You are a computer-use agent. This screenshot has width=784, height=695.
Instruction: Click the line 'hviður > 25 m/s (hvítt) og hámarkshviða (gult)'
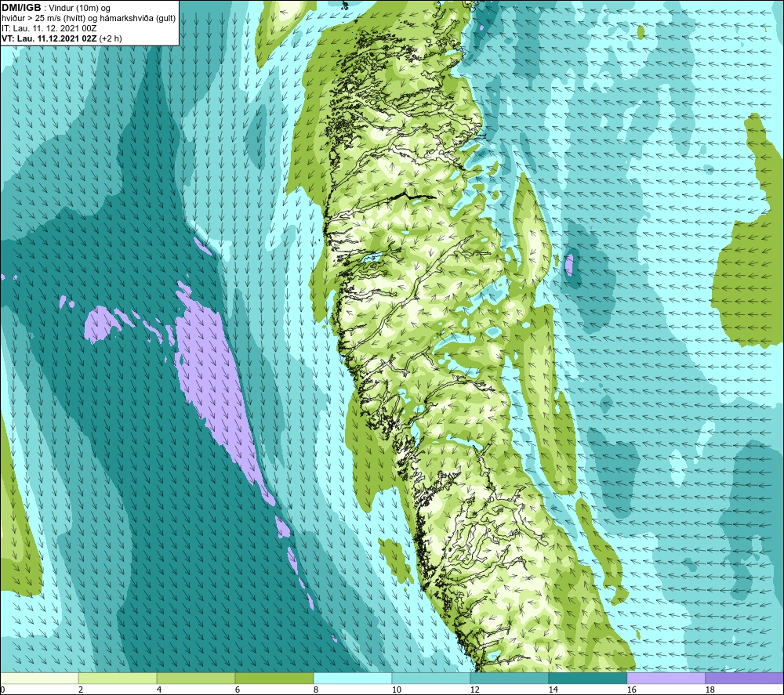pos(89,18)
